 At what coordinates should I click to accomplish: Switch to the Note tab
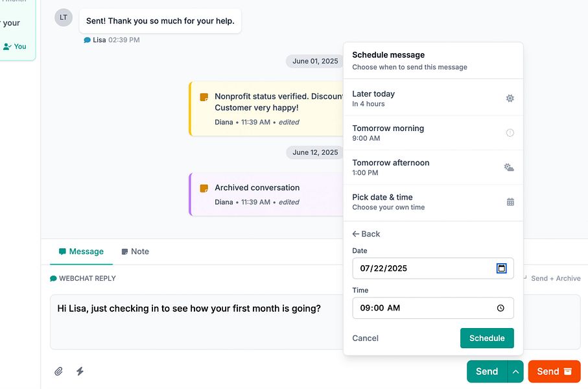(x=135, y=252)
